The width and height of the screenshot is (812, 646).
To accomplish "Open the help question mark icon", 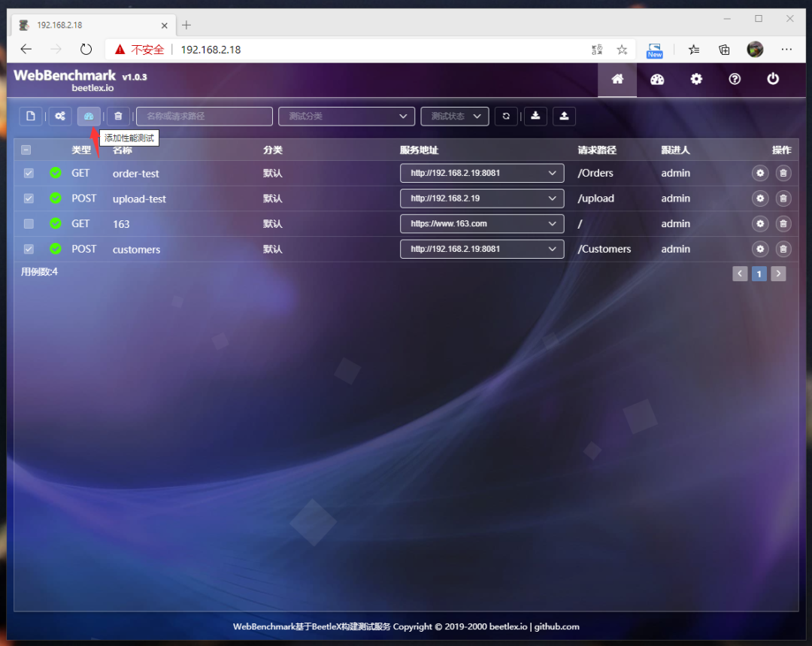I will [735, 79].
